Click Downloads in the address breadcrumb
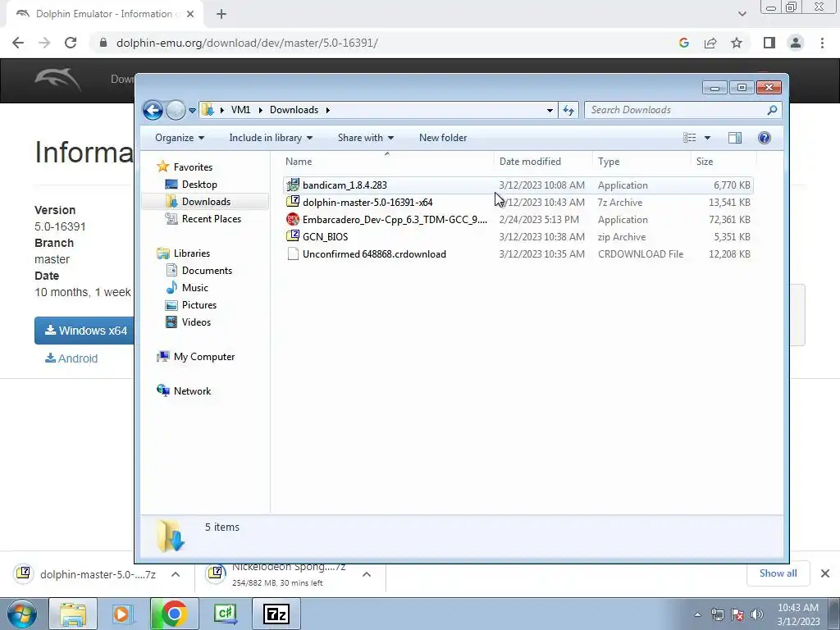 (294, 110)
